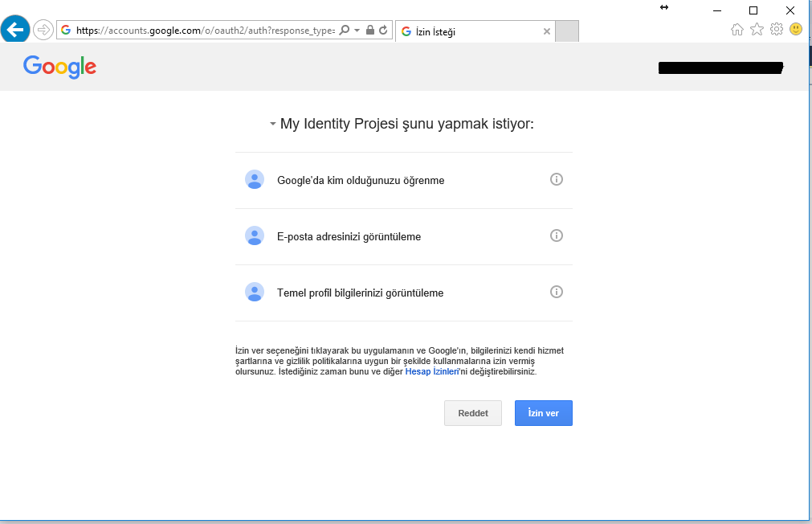Click the padlock security icon
The image size is (812, 524).
[x=369, y=31]
